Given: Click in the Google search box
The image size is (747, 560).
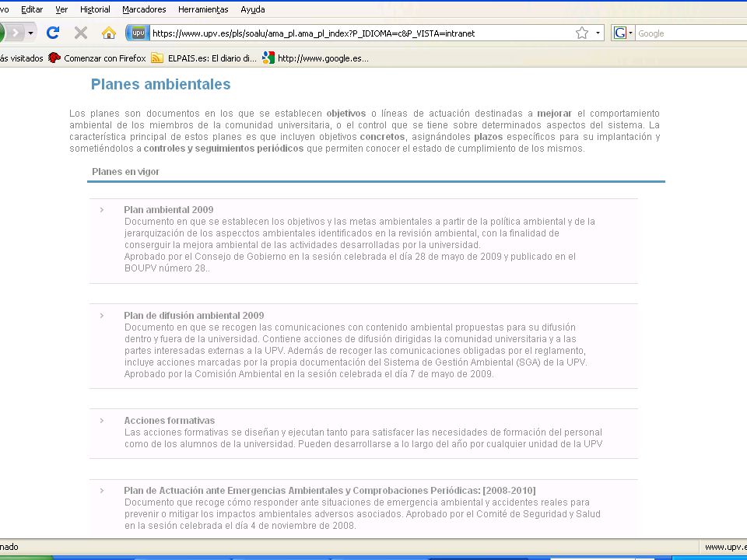Looking at the screenshot, I should [692, 33].
